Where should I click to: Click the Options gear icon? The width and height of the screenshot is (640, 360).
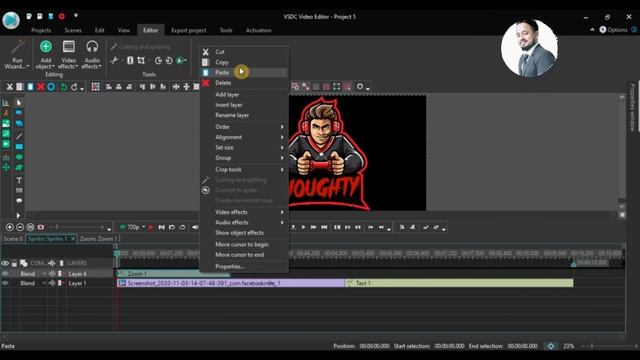pos(603,30)
